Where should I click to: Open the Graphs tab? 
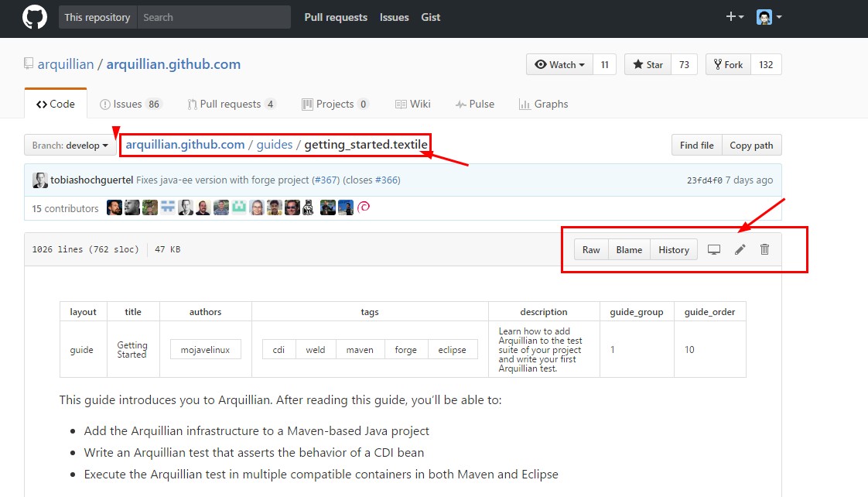pos(543,105)
